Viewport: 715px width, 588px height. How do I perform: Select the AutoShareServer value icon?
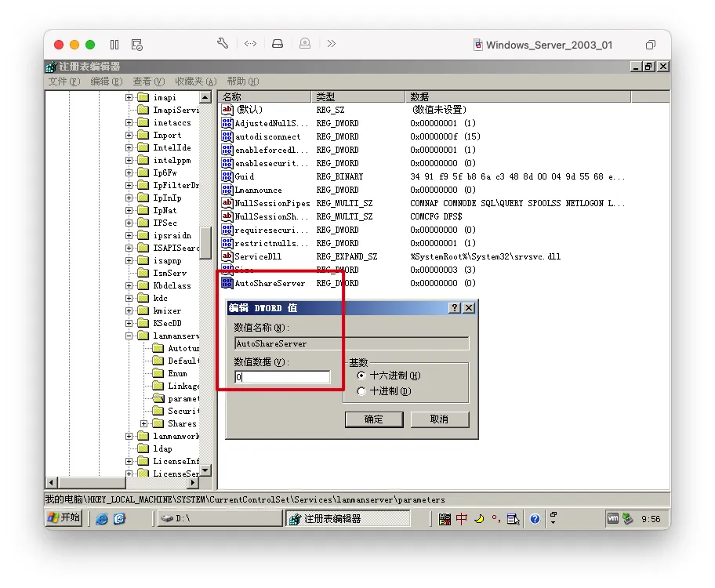(227, 283)
